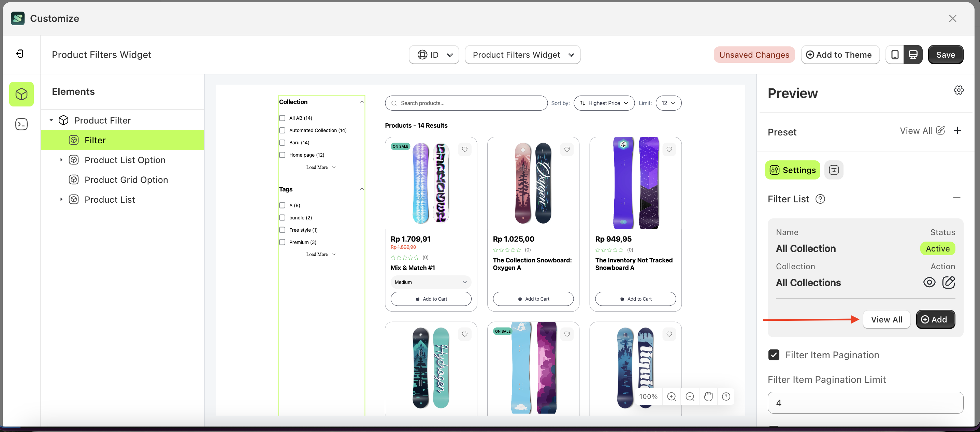Image resolution: width=980 pixels, height=432 pixels.
Task: Check the Baru (14) collection filter
Action: [x=282, y=142]
